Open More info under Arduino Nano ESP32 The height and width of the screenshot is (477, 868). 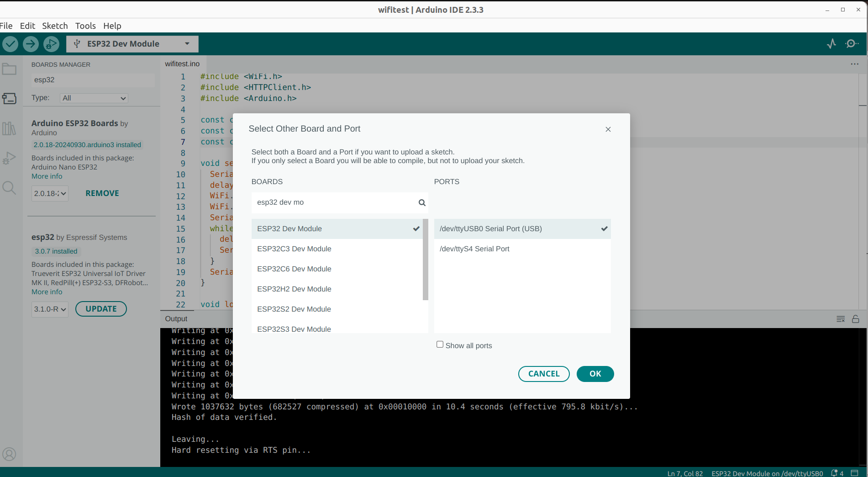47,176
